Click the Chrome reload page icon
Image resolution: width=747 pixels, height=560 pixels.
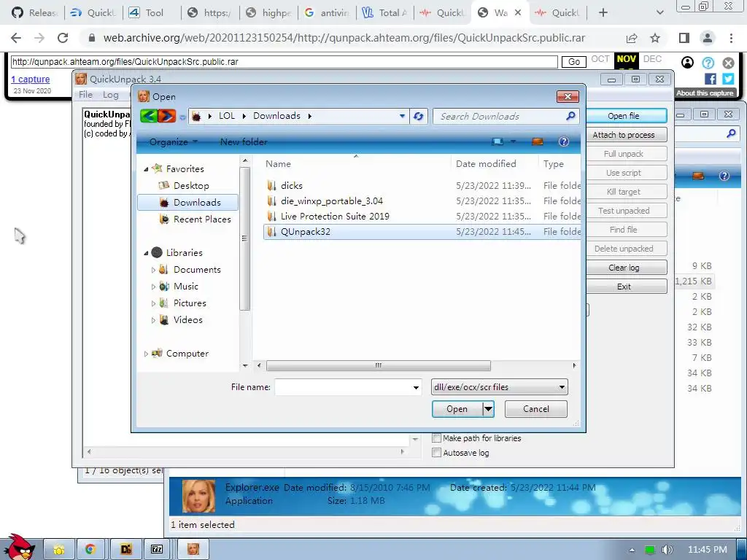coord(63,38)
